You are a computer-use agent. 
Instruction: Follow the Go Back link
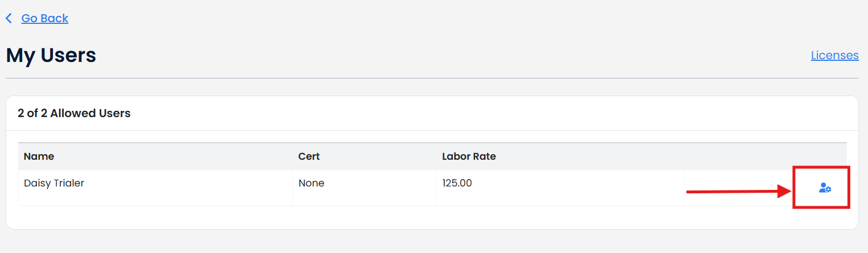coord(45,18)
